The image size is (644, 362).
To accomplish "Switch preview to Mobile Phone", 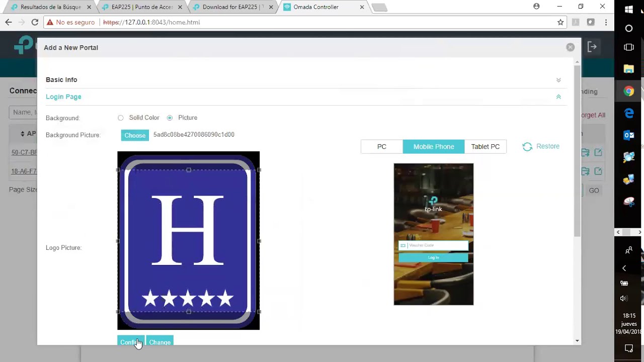I will tap(434, 146).
